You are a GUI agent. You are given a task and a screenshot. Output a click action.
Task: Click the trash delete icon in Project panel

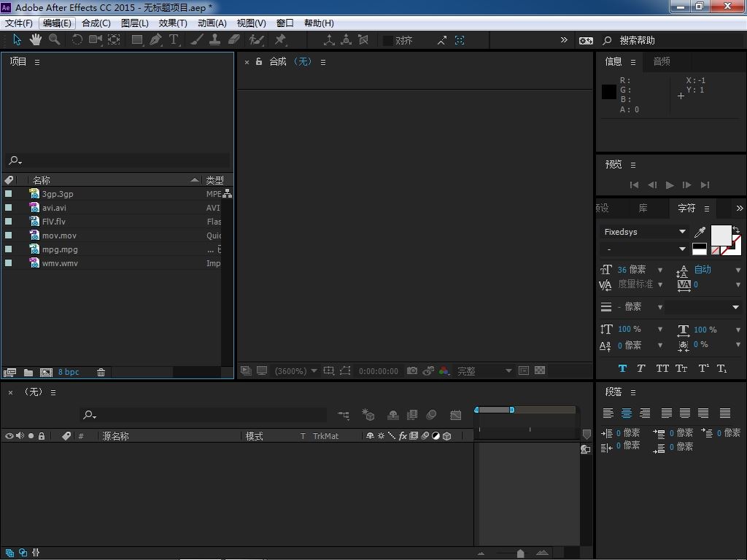pyautogui.click(x=101, y=373)
